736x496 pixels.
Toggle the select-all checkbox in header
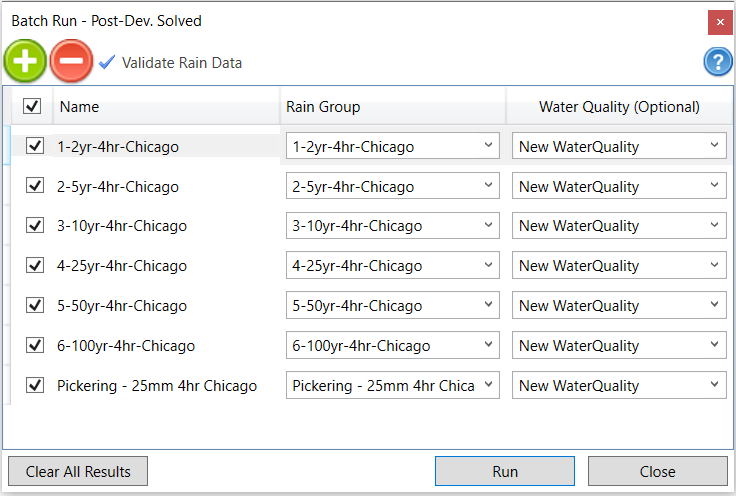(x=31, y=106)
